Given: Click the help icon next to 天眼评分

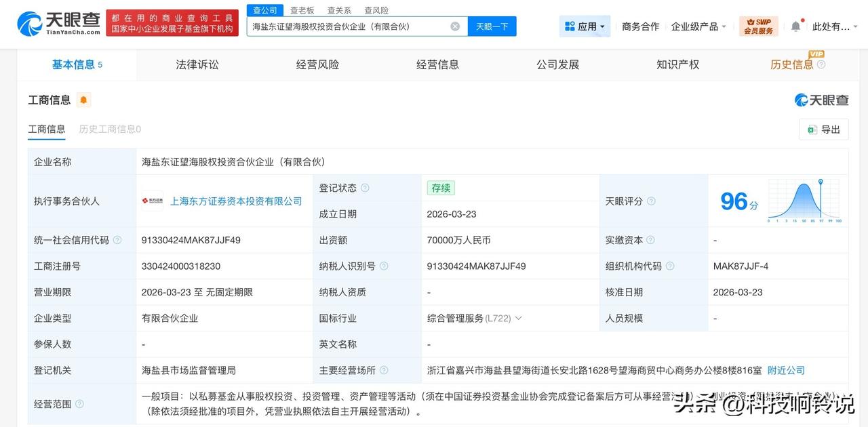Looking at the screenshot, I should [x=650, y=201].
